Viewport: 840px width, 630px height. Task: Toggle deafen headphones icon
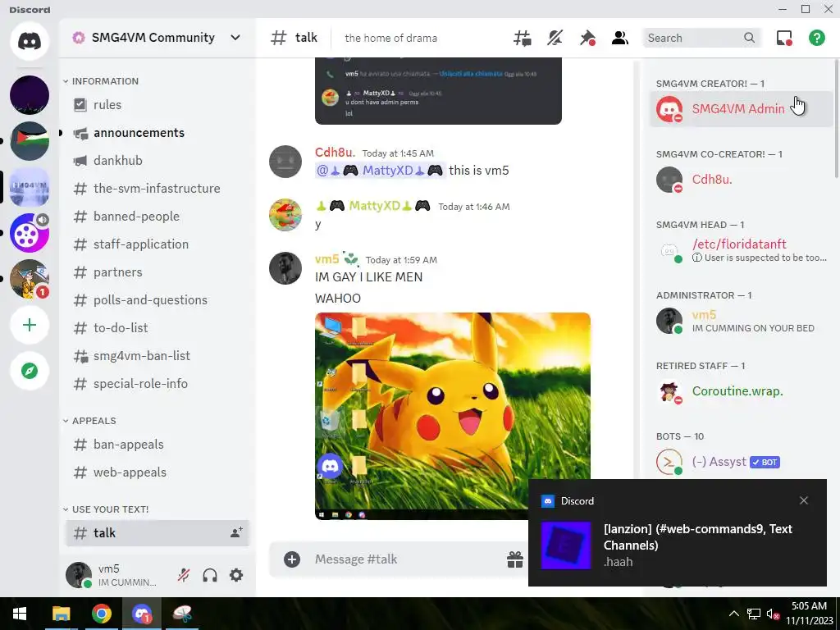[x=210, y=575]
